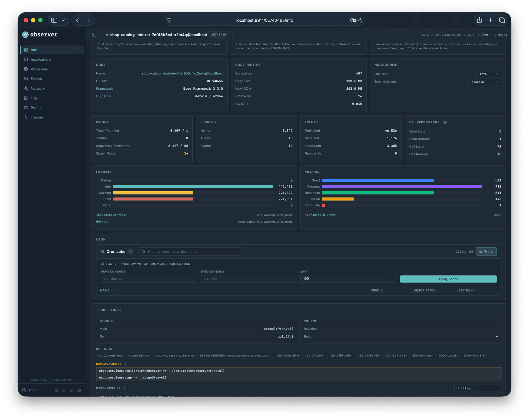Click the Name Contains input field
Viewport: 529px width, 420px height.
click(149, 279)
